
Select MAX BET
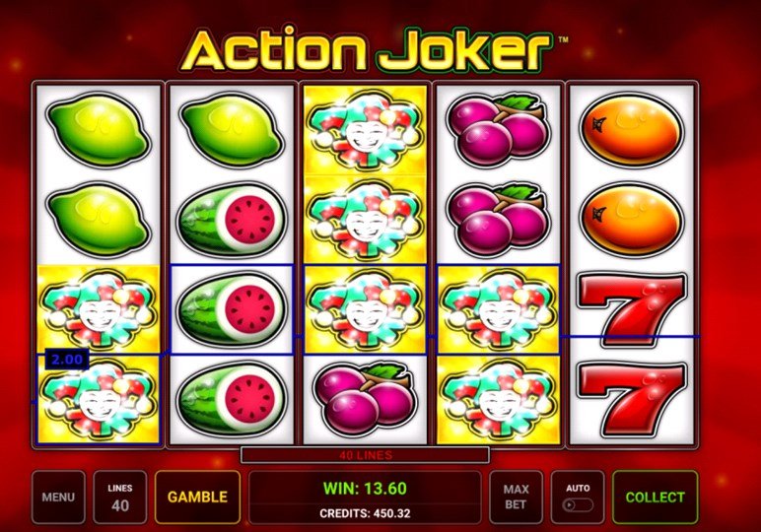click(516, 498)
